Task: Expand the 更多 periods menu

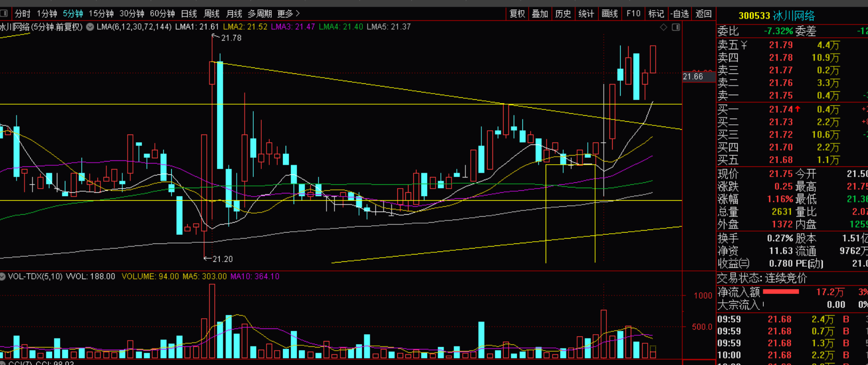Action: 289,13
